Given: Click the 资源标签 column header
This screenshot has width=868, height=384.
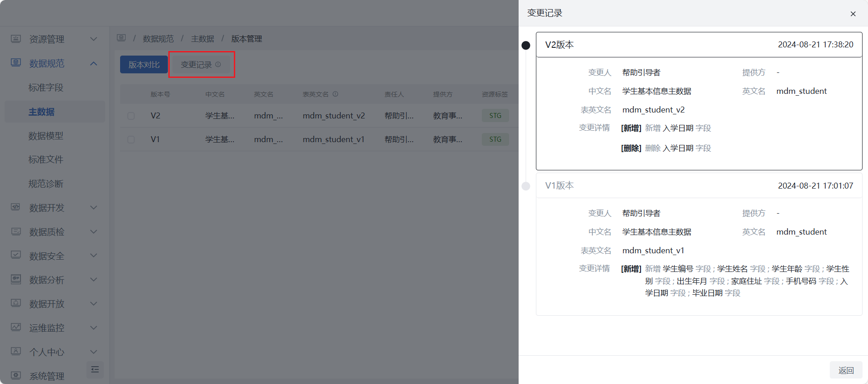Looking at the screenshot, I should 495,94.
